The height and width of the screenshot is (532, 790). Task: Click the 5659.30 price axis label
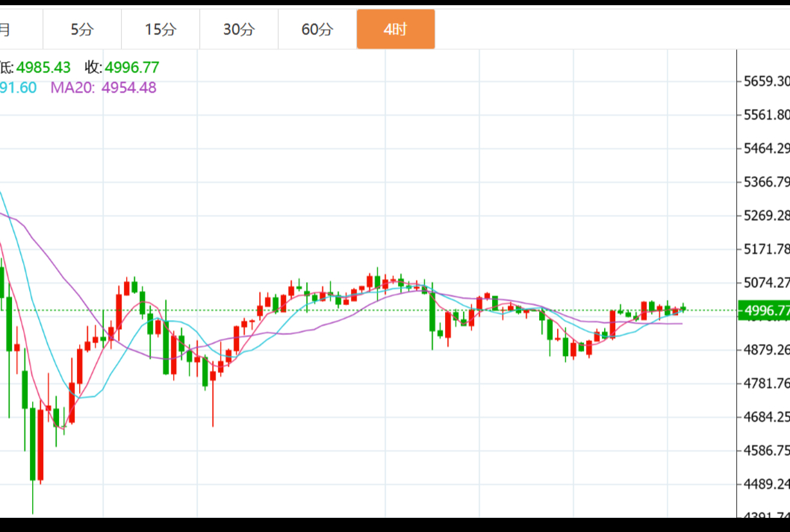[767, 81]
